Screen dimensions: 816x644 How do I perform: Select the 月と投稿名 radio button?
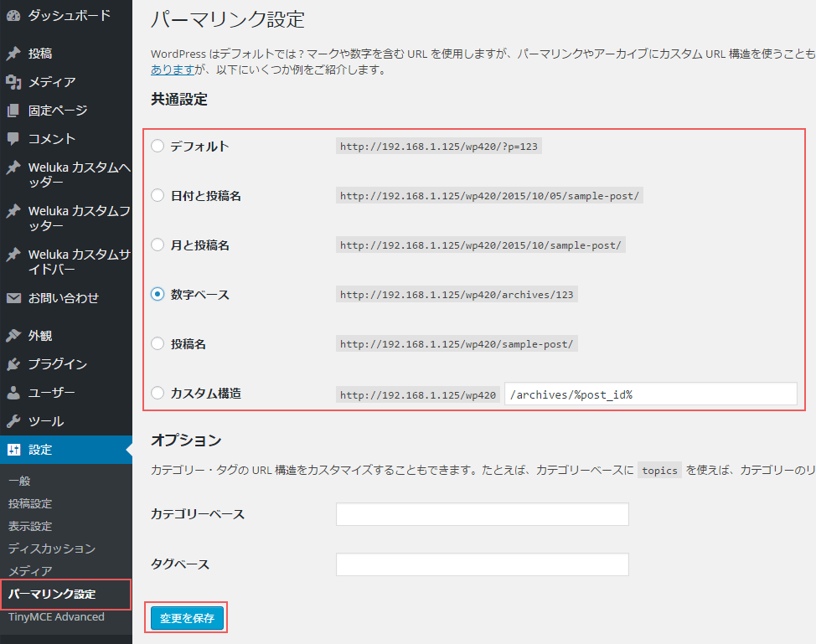point(158,245)
